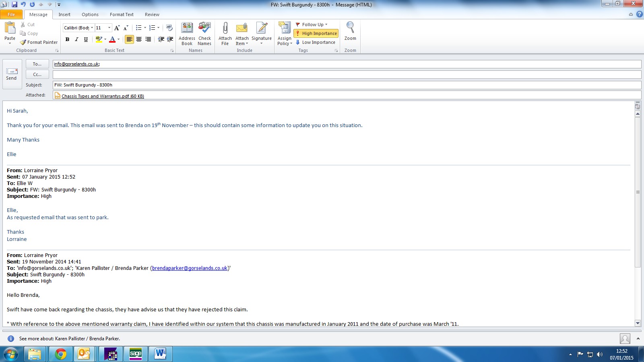Switch to the Review tab

pos(152,14)
